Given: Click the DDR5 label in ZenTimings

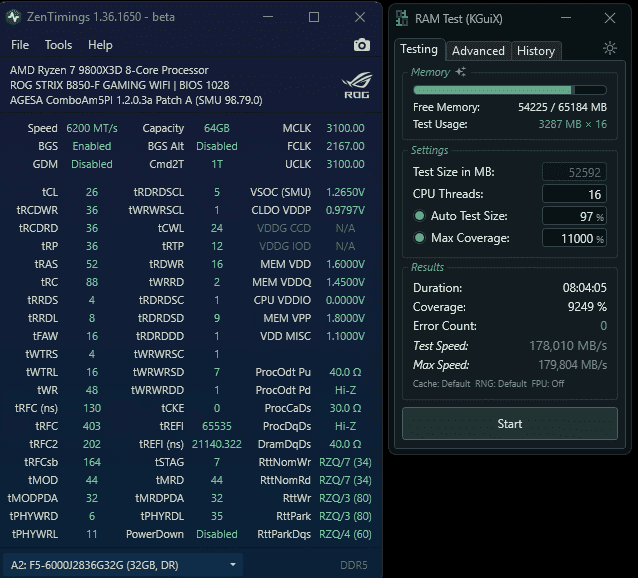Looking at the screenshot, I should [354, 565].
